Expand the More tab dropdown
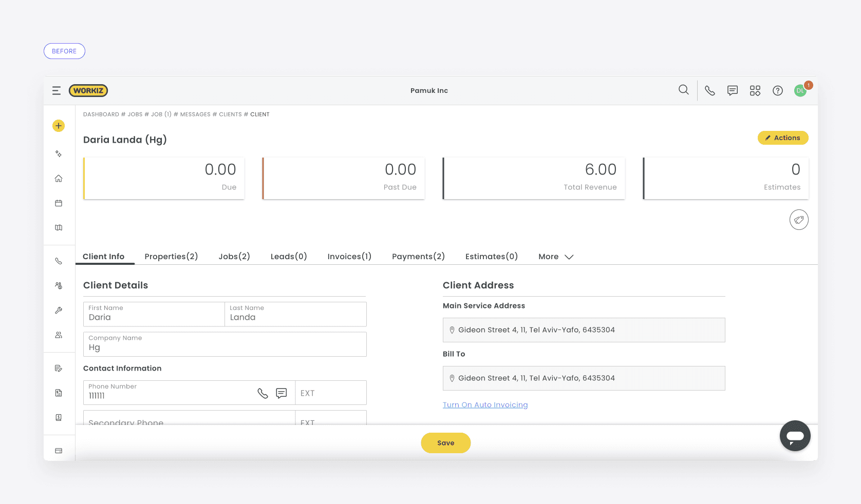 [x=556, y=257]
